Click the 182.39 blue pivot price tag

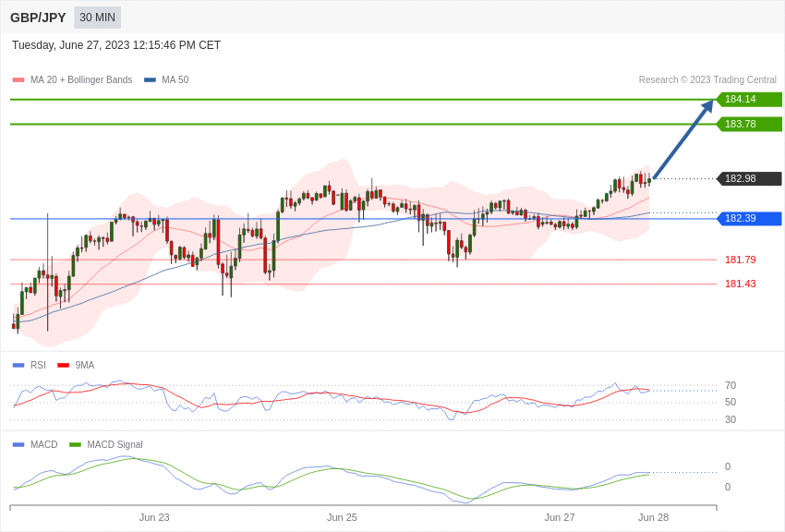(x=749, y=219)
